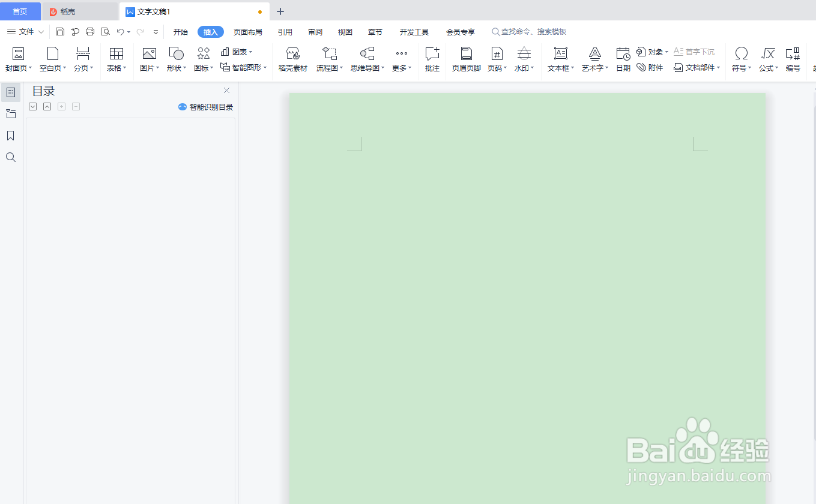
Task: Click 智能识别目录 link
Action: (205, 107)
